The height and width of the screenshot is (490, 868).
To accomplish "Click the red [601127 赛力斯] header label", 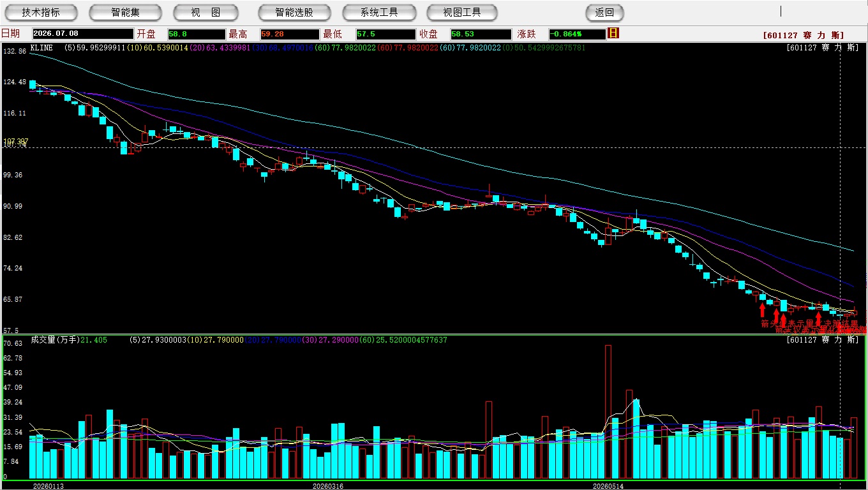I will pos(804,35).
